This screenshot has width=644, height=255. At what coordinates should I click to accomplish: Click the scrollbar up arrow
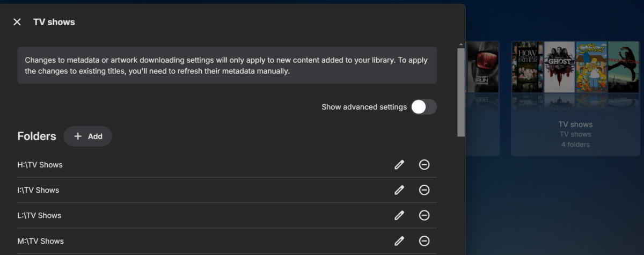(x=461, y=45)
